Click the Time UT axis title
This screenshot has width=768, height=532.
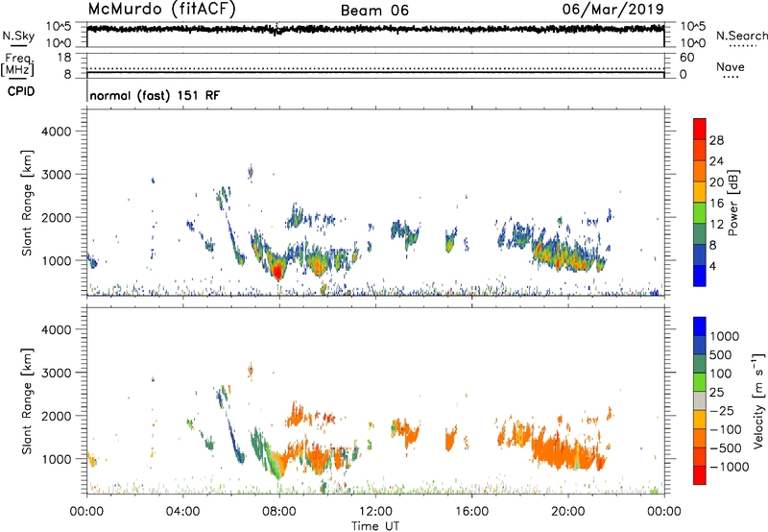point(375,526)
